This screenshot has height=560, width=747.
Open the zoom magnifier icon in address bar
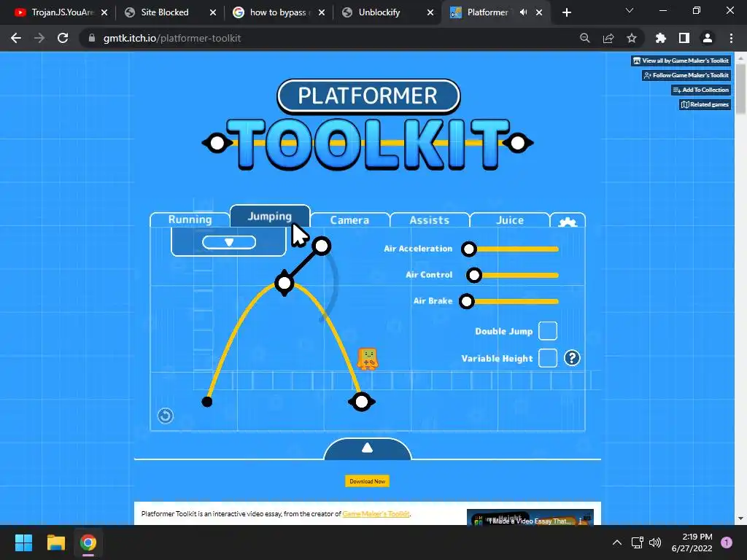(584, 38)
